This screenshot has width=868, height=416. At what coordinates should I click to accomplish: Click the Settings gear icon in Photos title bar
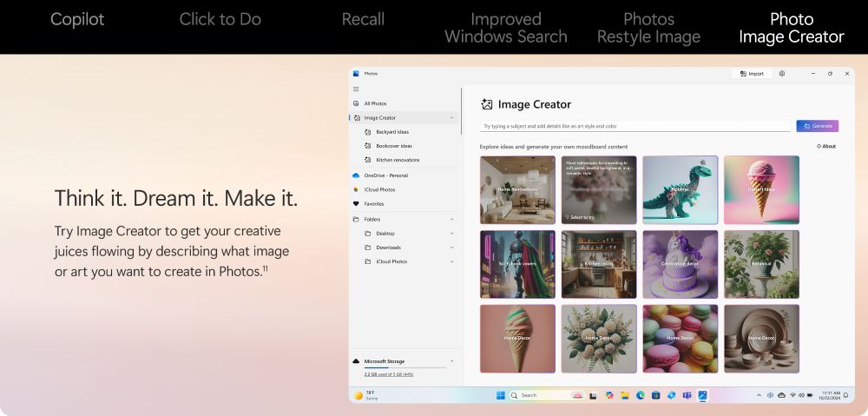[x=782, y=74]
